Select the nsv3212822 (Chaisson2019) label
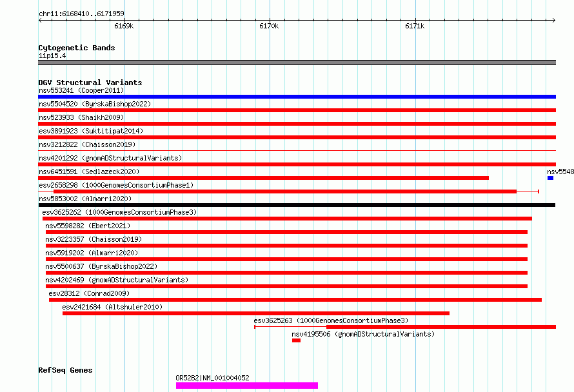The image size is (574, 392). (x=87, y=144)
